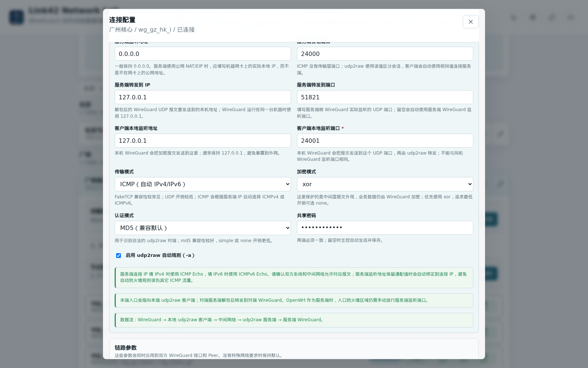Click the 服务端转发到端口 label
The height and width of the screenshot is (368, 588).
click(316, 85)
